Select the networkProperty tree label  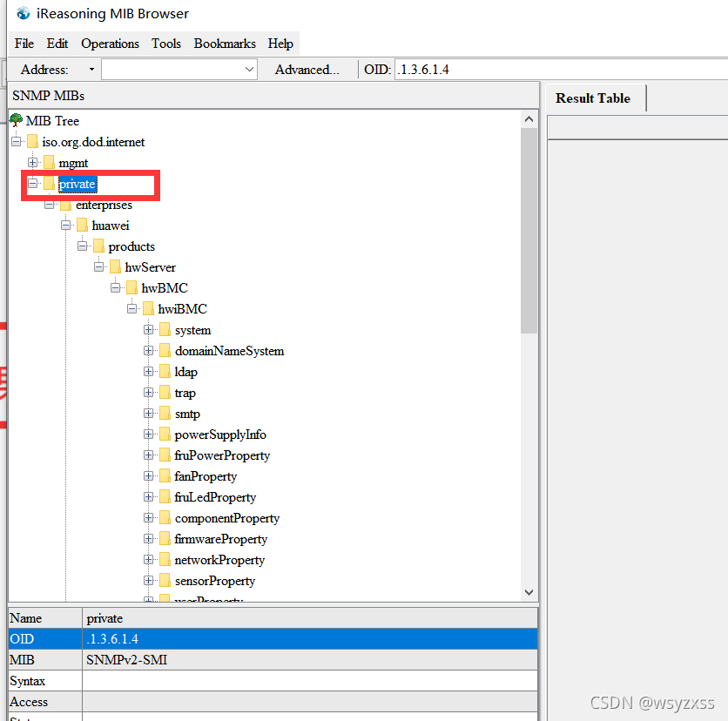click(x=219, y=560)
